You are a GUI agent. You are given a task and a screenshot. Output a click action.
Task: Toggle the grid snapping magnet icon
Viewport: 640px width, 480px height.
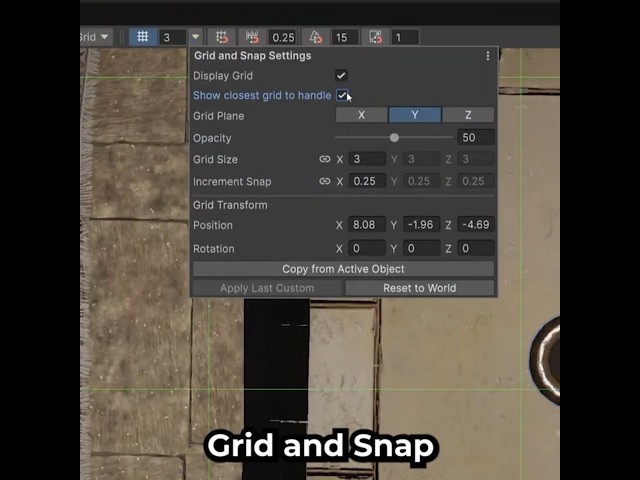coord(222,38)
